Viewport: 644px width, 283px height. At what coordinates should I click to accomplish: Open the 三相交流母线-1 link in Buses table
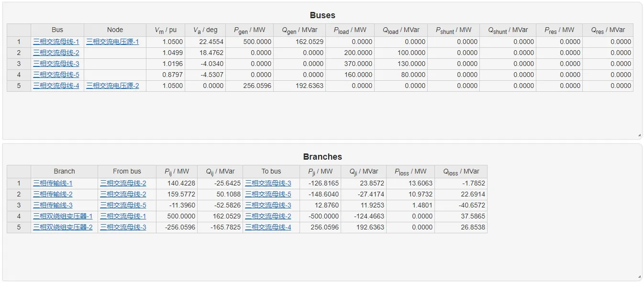click(x=56, y=42)
